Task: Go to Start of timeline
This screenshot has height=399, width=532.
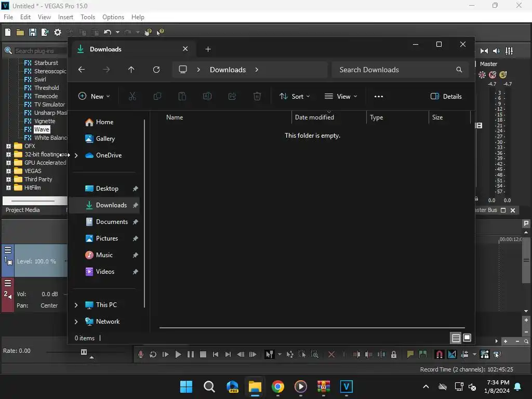Action: tap(216, 354)
